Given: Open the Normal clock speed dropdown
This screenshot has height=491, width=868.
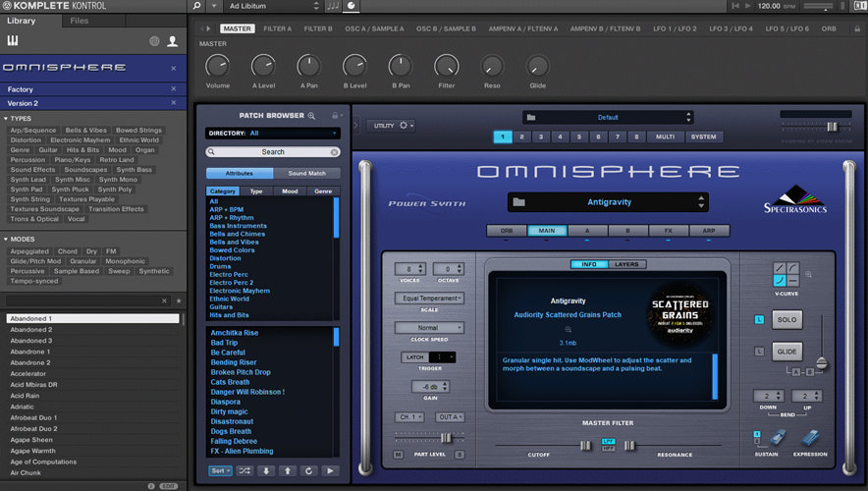Looking at the screenshot, I should [428, 328].
